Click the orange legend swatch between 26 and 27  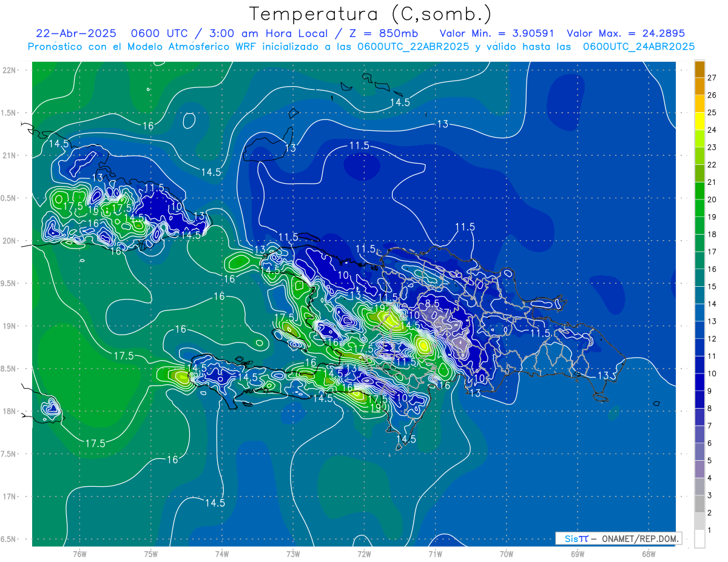tap(699, 86)
